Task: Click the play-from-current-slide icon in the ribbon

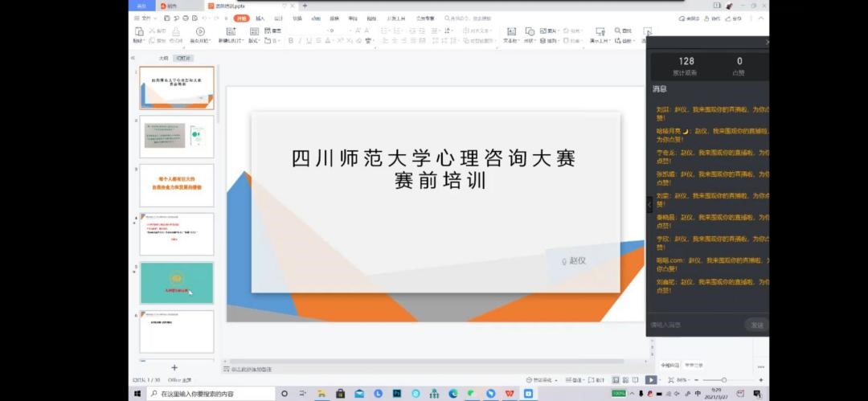Action: coord(200,32)
